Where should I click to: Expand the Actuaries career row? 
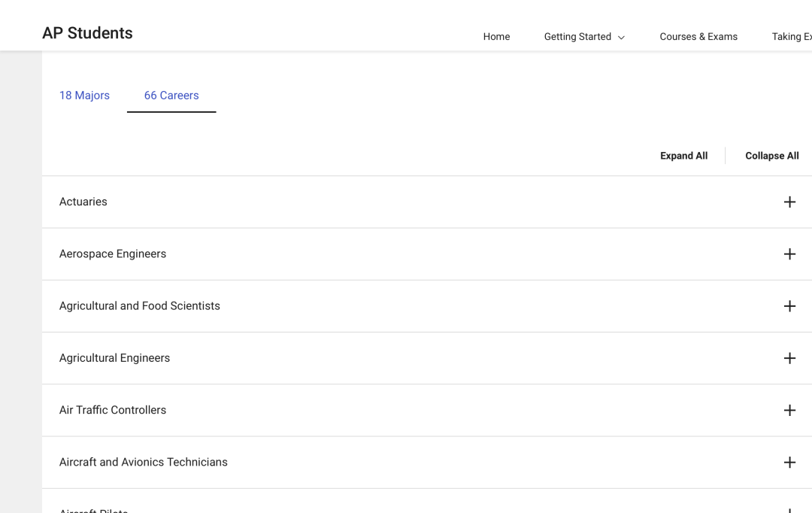427,202
